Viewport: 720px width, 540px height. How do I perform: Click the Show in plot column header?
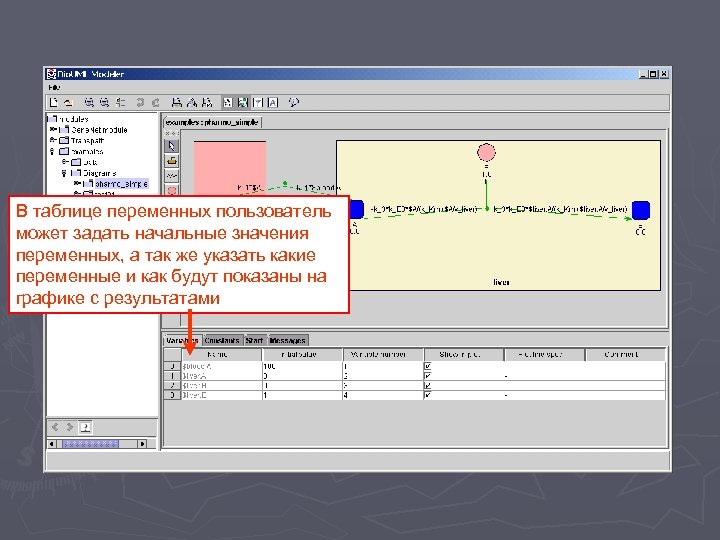click(464, 354)
